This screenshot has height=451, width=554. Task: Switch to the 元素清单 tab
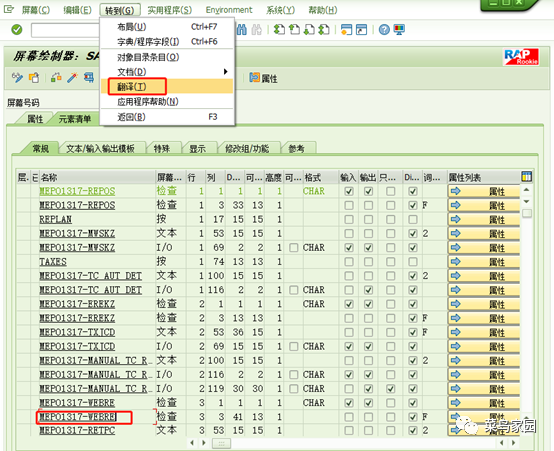pyautogui.click(x=75, y=119)
